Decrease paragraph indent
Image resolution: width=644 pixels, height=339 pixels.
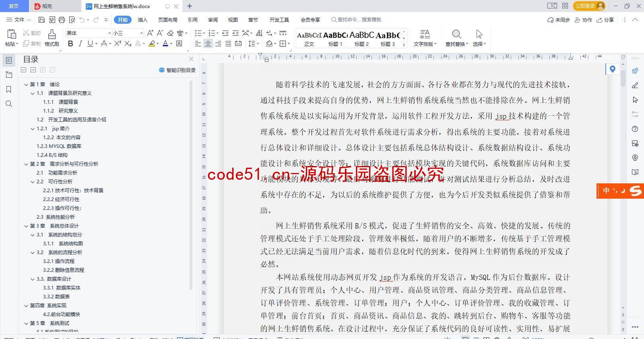tap(225, 33)
